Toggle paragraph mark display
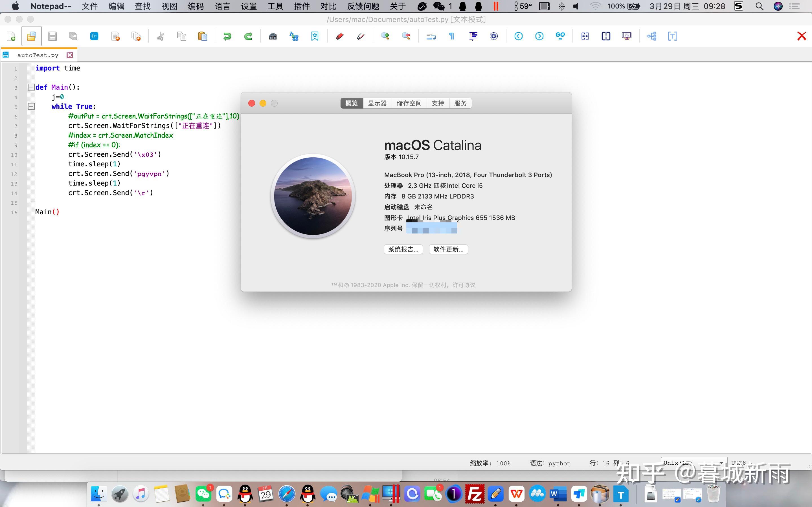 pos(451,36)
